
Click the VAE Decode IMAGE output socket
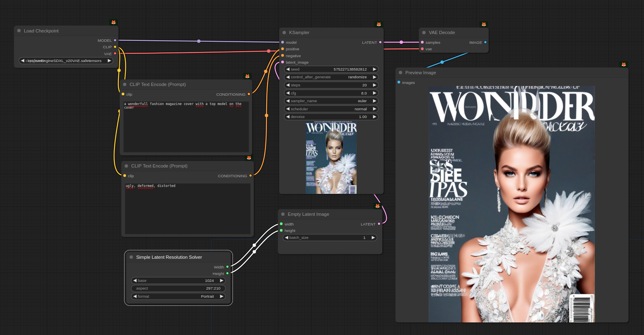(x=485, y=42)
